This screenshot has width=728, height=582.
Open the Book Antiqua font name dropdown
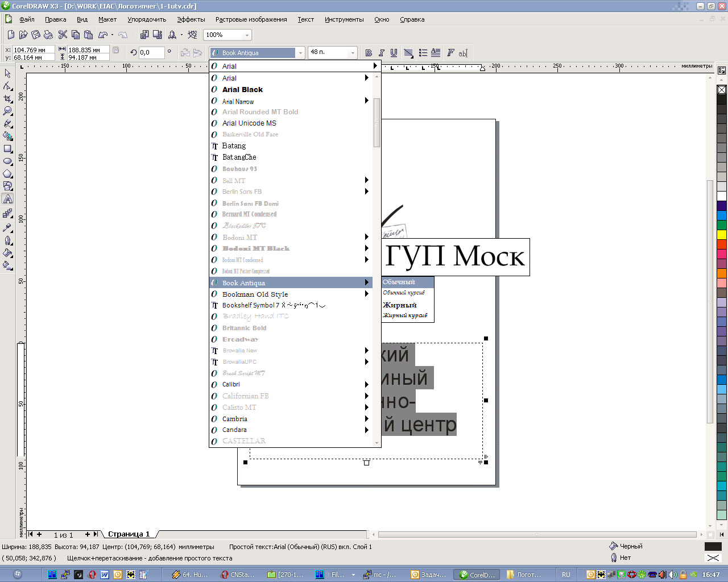click(x=300, y=53)
